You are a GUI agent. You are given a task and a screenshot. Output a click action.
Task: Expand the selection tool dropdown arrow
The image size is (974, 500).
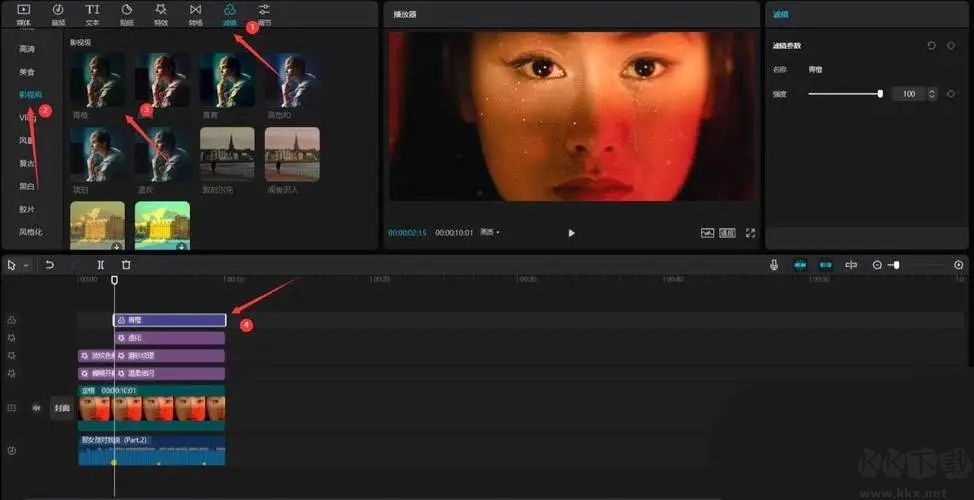(25, 265)
